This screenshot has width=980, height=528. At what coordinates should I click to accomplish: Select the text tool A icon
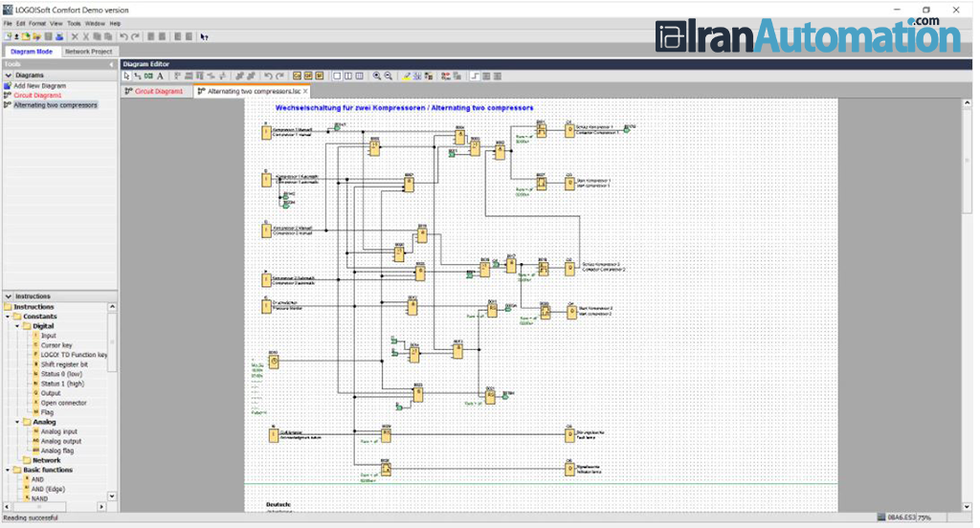click(x=160, y=77)
